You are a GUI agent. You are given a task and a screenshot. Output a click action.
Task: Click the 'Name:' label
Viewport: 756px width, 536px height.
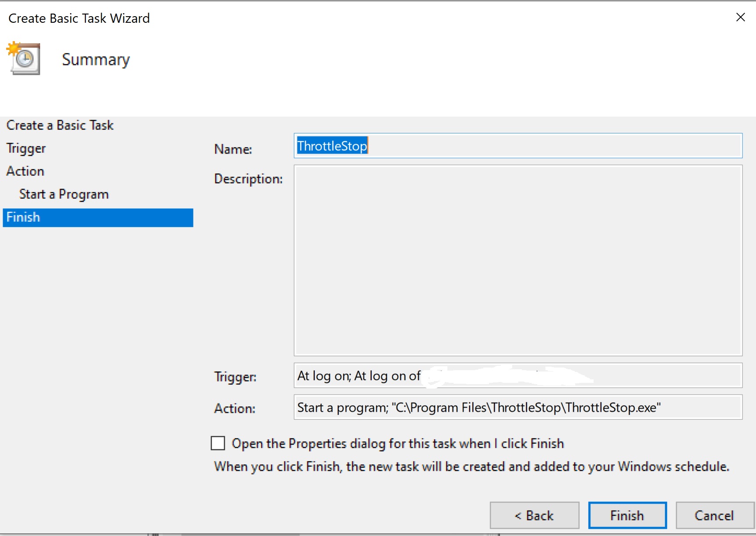pos(233,150)
